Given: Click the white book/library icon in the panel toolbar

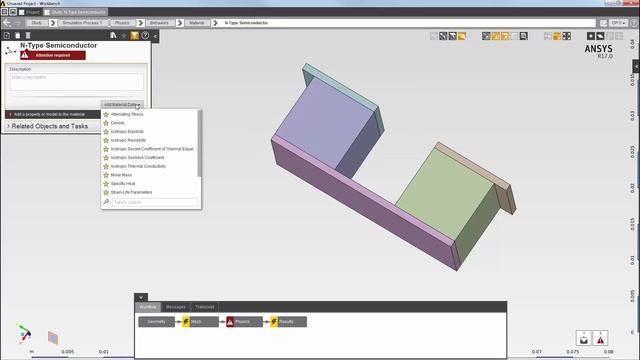Looking at the screenshot, I should coord(113,36).
